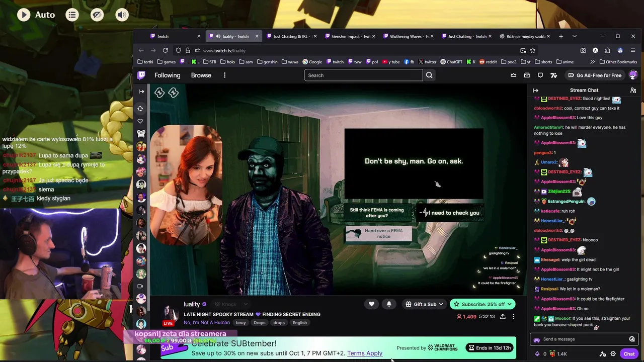Open the genshin bookmark folder
The height and width of the screenshot is (362, 644).
[x=267, y=62]
